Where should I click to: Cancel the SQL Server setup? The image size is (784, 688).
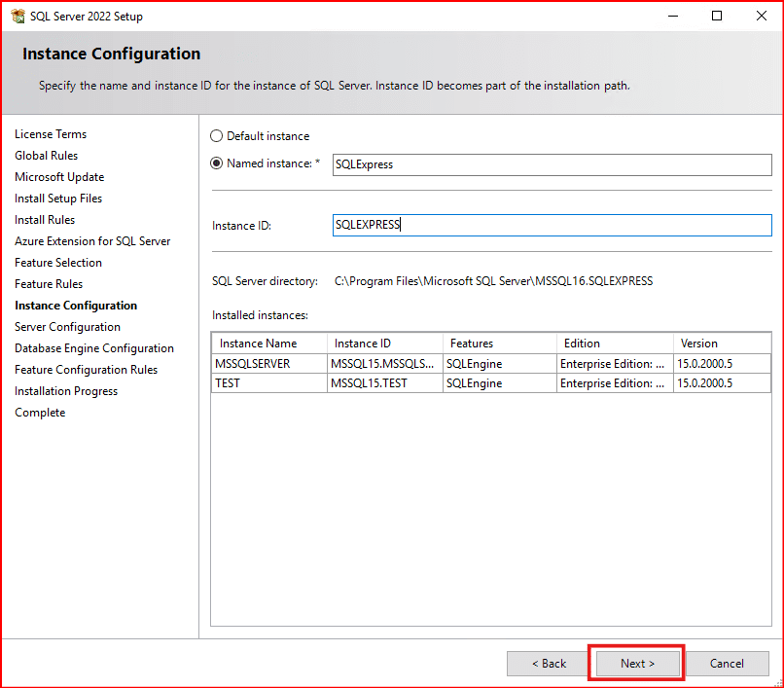[x=727, y=664]
